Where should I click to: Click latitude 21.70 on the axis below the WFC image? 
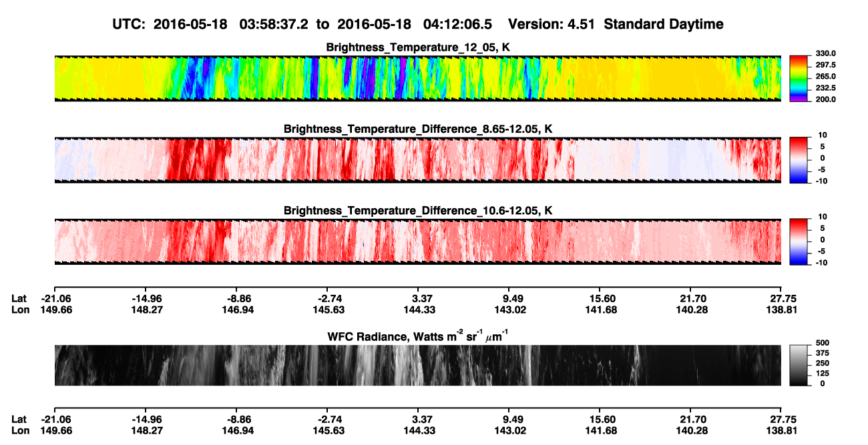click(691, 419)
